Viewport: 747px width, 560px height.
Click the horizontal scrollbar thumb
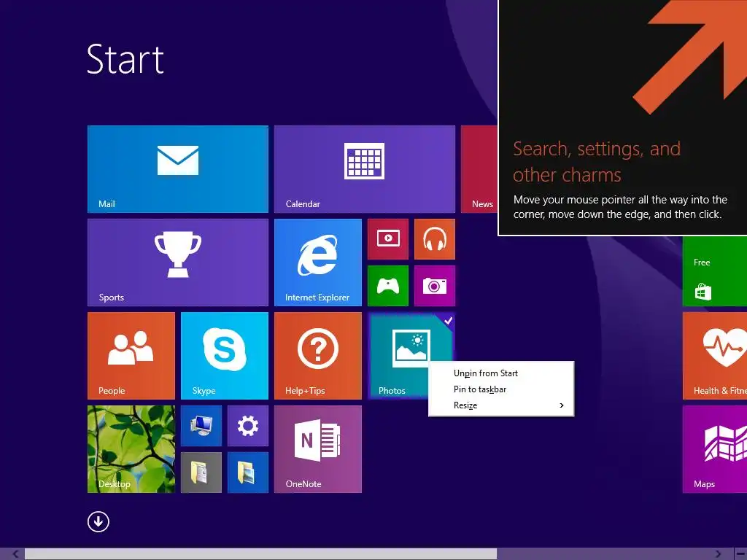coord(260,554)
